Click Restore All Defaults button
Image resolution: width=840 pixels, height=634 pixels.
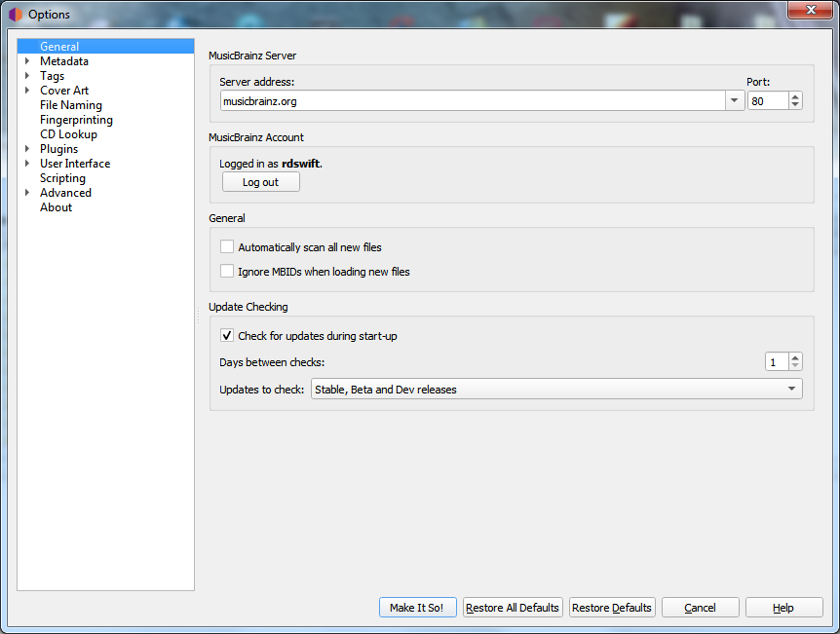513,608
